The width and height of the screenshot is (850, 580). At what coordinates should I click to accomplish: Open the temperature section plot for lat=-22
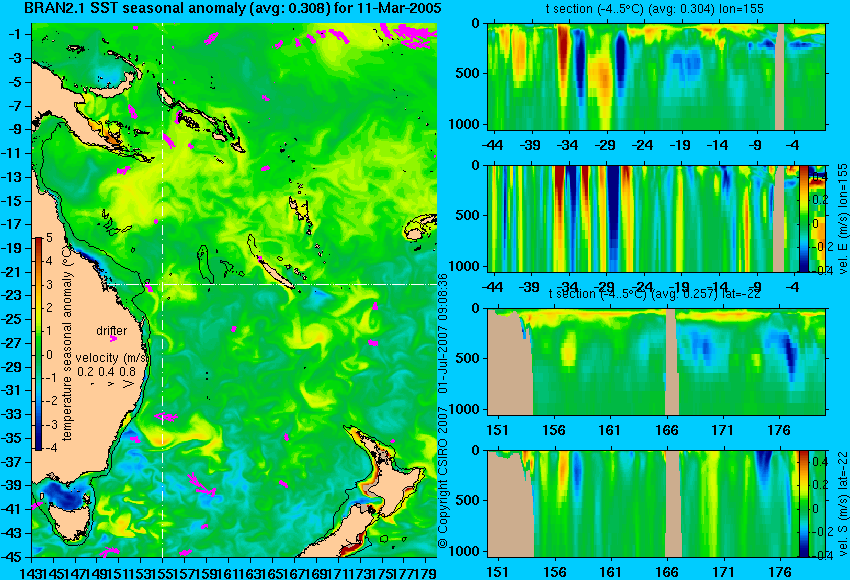pos(656,362)
